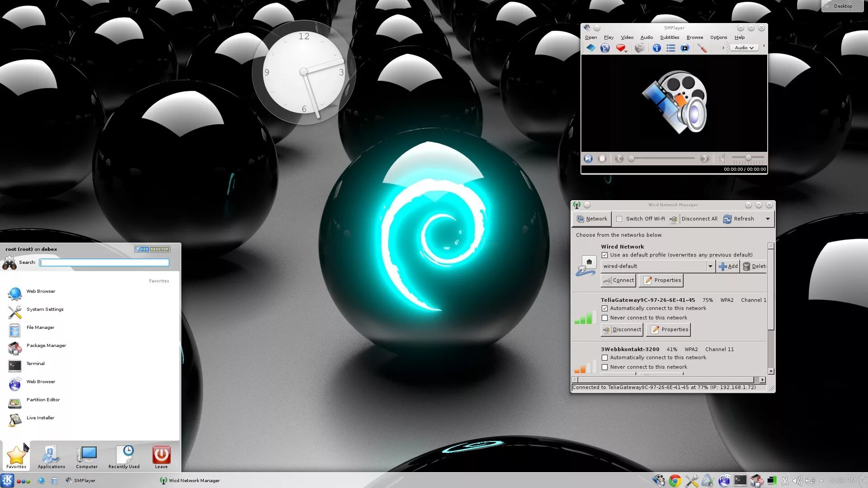
Task: Switch to the Applications tab in KDE menu
Action: 51,457
